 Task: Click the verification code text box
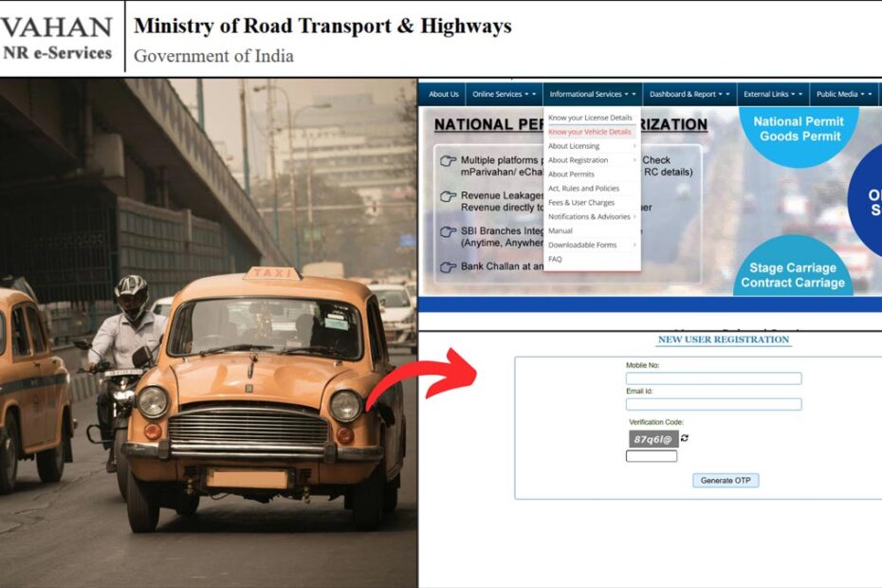click(x=652, y=456)
